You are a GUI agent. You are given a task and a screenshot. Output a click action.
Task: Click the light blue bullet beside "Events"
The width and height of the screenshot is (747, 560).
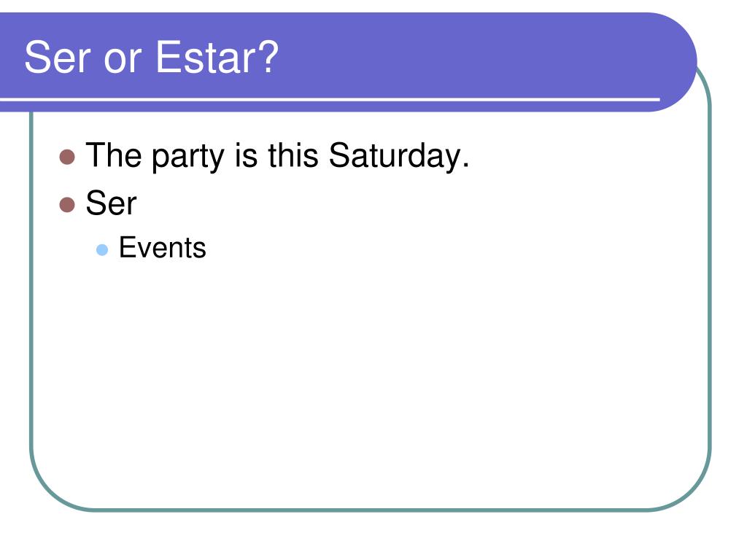click(102, 249)
